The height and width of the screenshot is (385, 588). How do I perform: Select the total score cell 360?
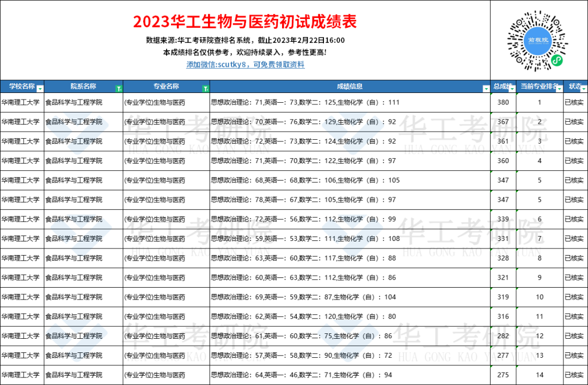pos(503,160)
